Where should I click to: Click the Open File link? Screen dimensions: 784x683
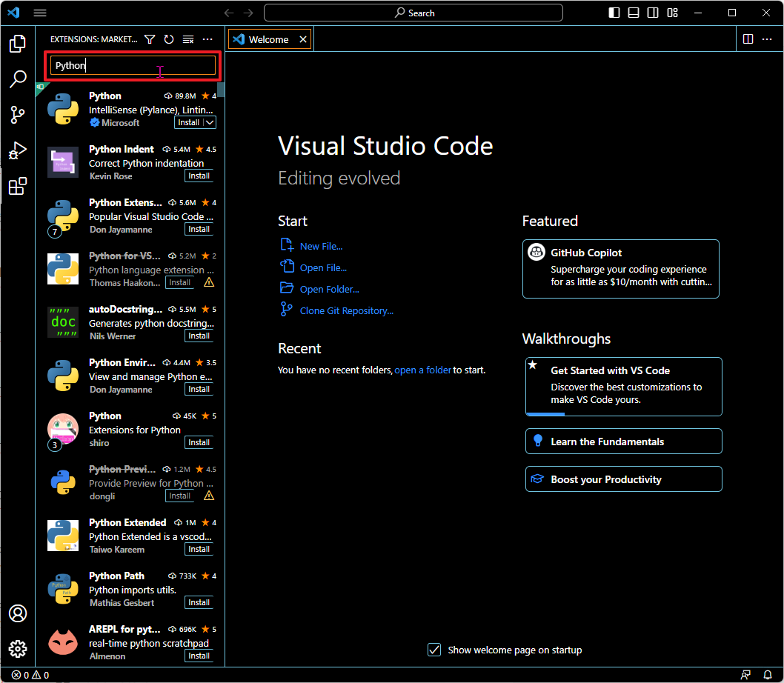tap(323, 267)
